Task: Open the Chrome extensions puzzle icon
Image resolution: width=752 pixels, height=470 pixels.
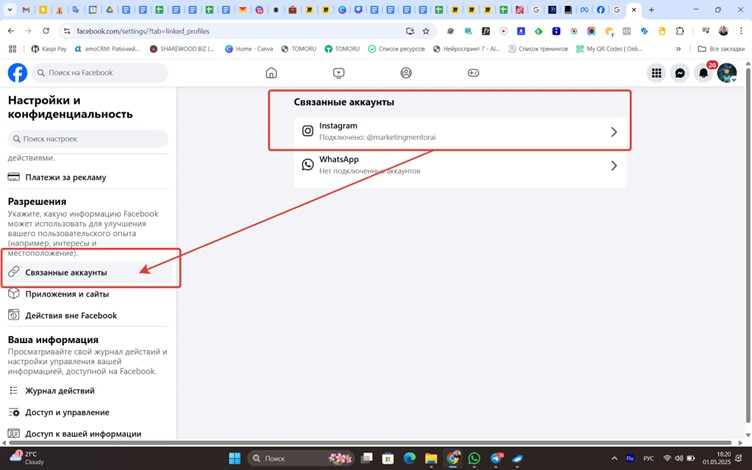Action: [680, 31]
